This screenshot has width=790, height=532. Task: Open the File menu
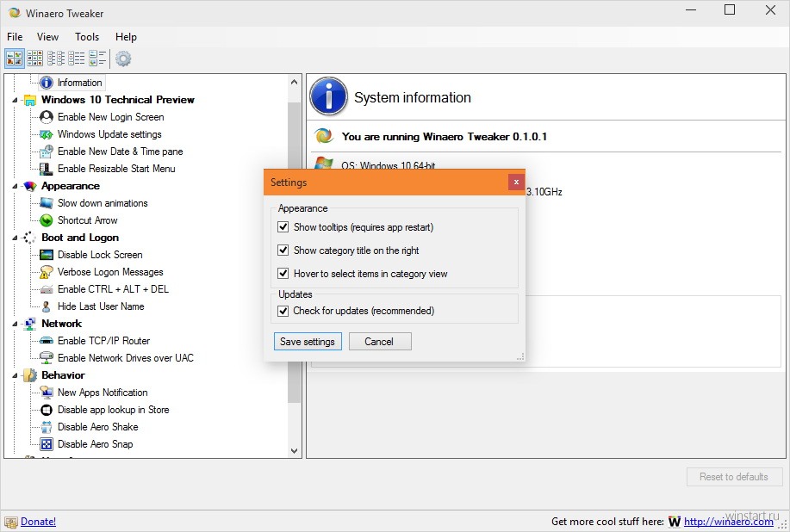[15, 37]
